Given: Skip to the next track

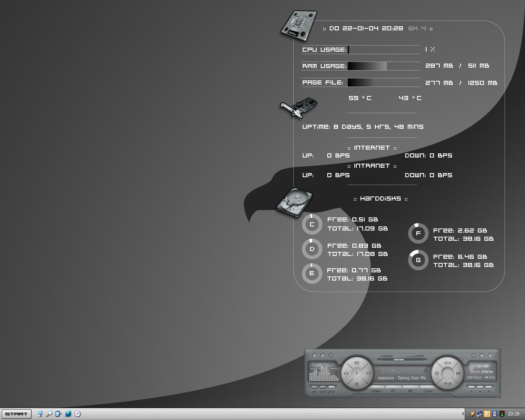Looking at the screenshot, I should 368,374.
